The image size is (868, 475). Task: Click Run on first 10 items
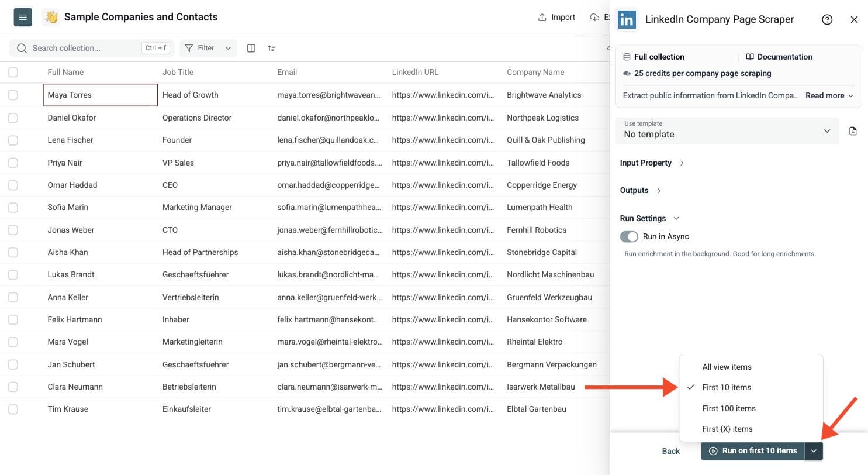(753, 451)
